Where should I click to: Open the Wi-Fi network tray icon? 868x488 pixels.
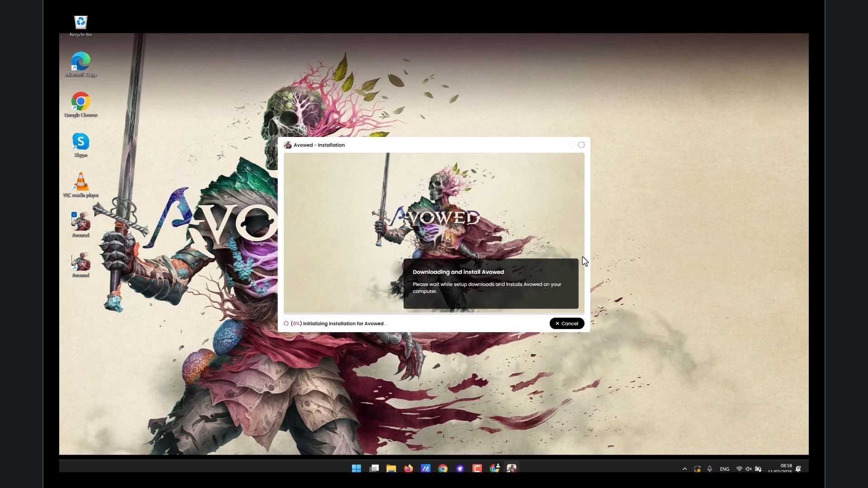[x=739, y=469]
